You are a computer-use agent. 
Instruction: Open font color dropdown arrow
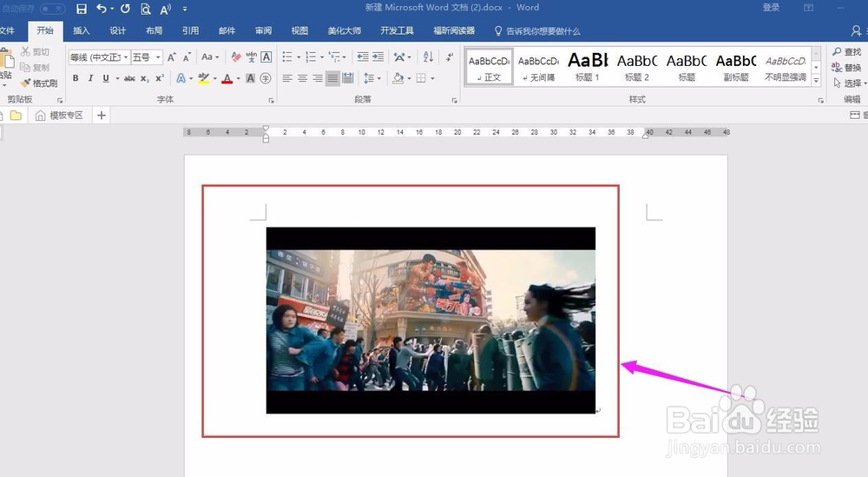click(239, 79)
